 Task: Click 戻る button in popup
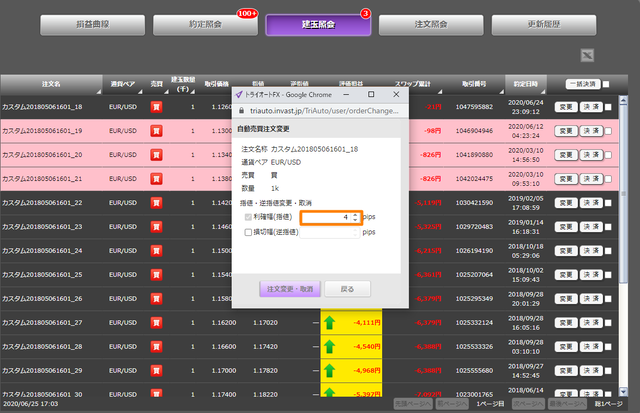pos(347,289)
